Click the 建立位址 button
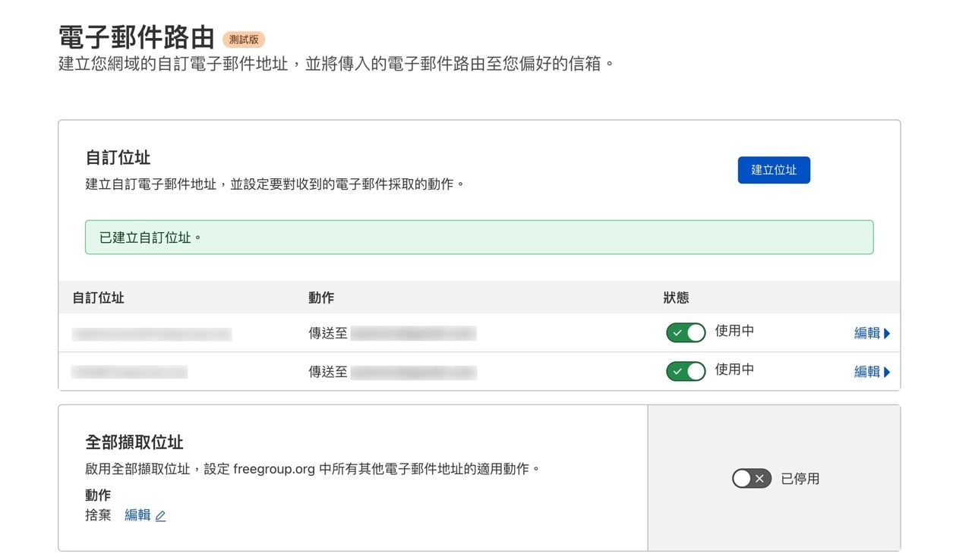This screenshot has width=972, height=560. (774, 170)
